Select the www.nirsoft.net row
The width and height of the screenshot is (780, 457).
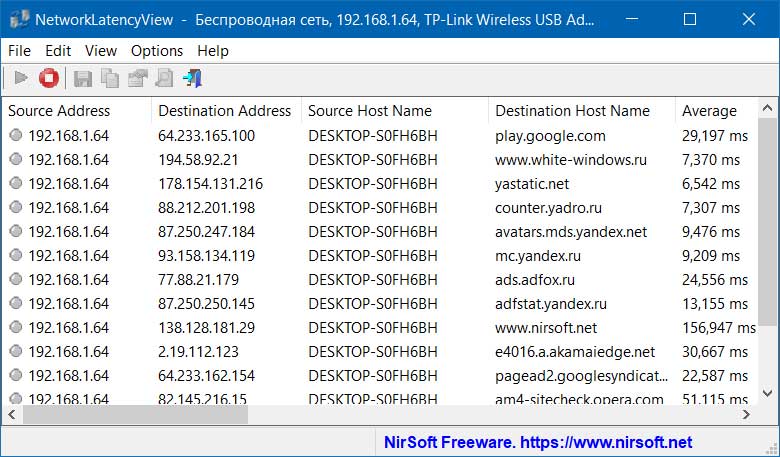click(381, 328)
